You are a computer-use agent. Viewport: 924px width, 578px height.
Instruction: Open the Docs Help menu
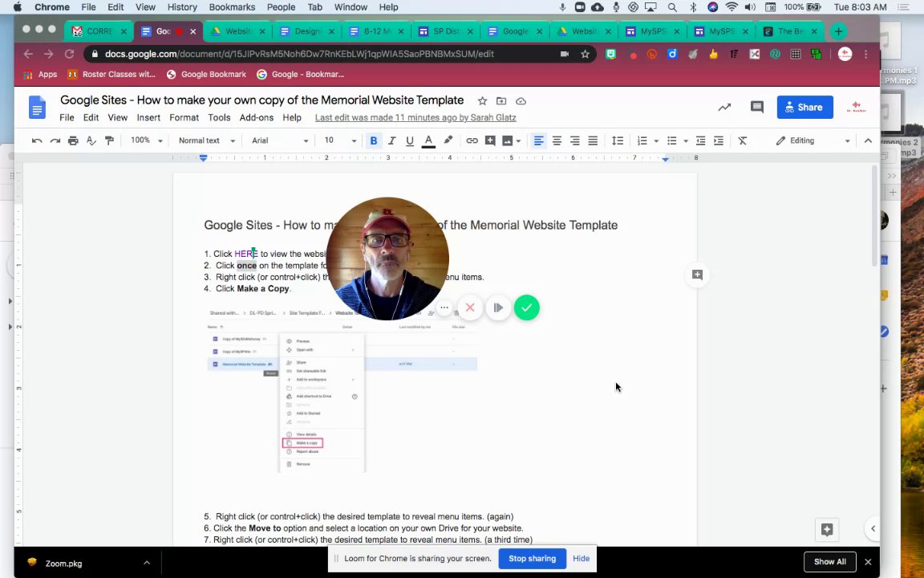[x=292, y=117]
